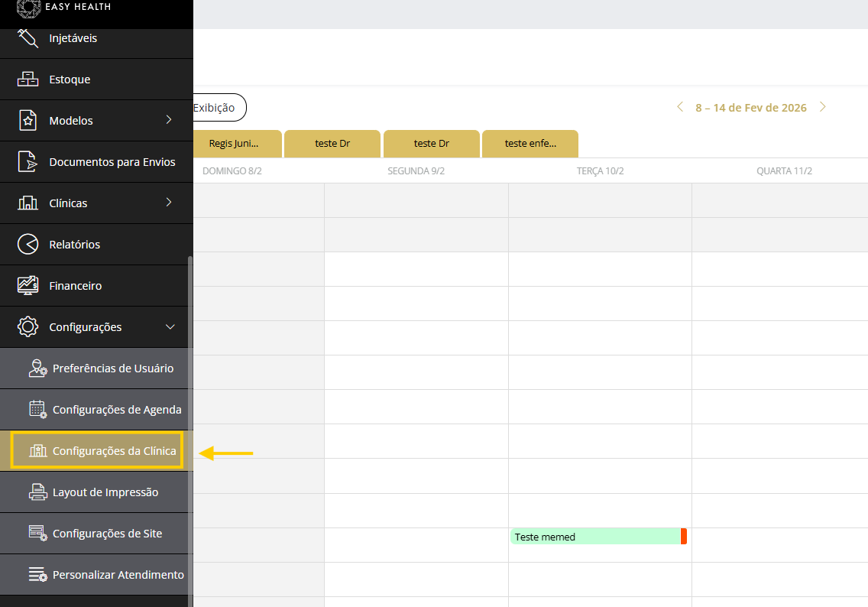Click the Exibição button

218,108
